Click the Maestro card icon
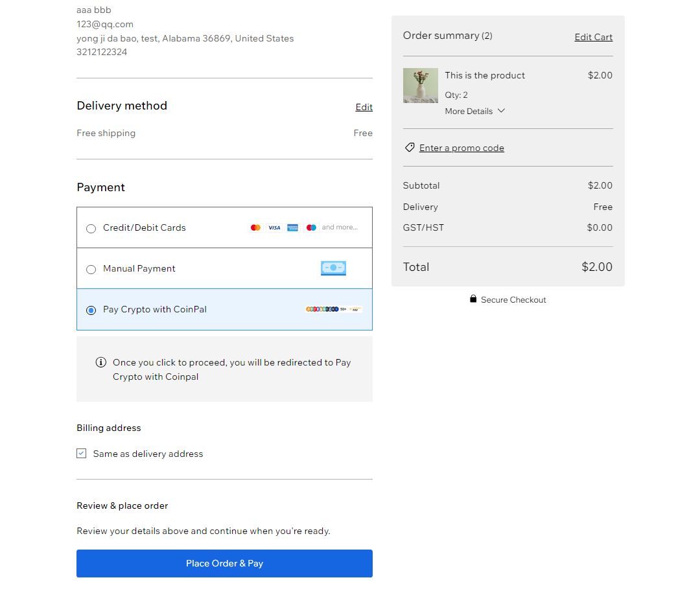Viewport: 700px width, 604px height. pyautogui.click(x=311, y=227)
